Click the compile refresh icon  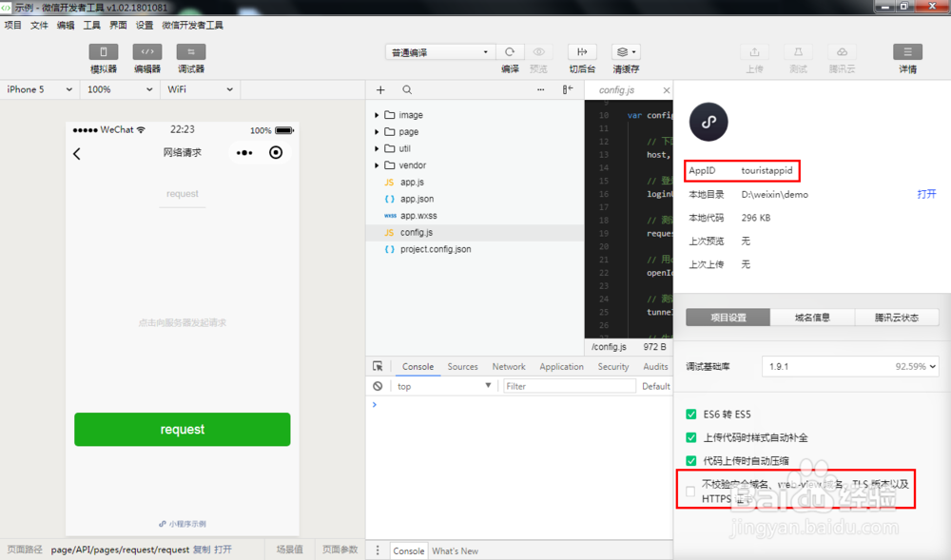click(510, 52)
